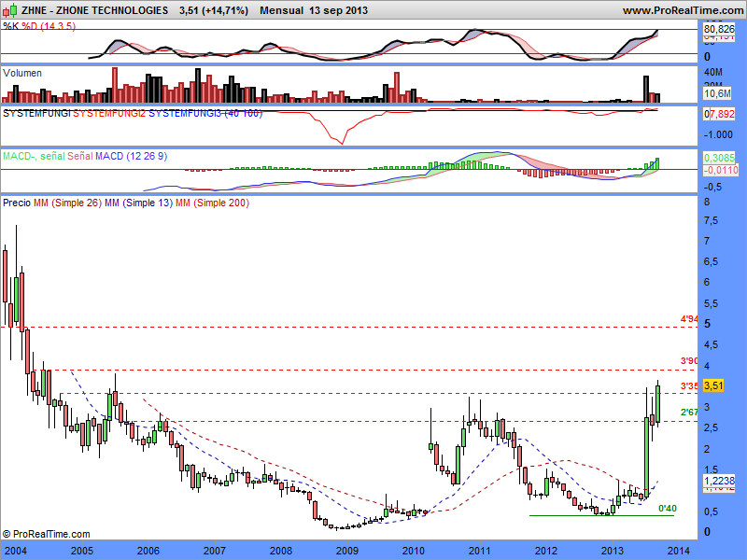Click the MM (Simple 13) moving average label
747x560 pixels.
pyautogui.click(x=138, y=203)
